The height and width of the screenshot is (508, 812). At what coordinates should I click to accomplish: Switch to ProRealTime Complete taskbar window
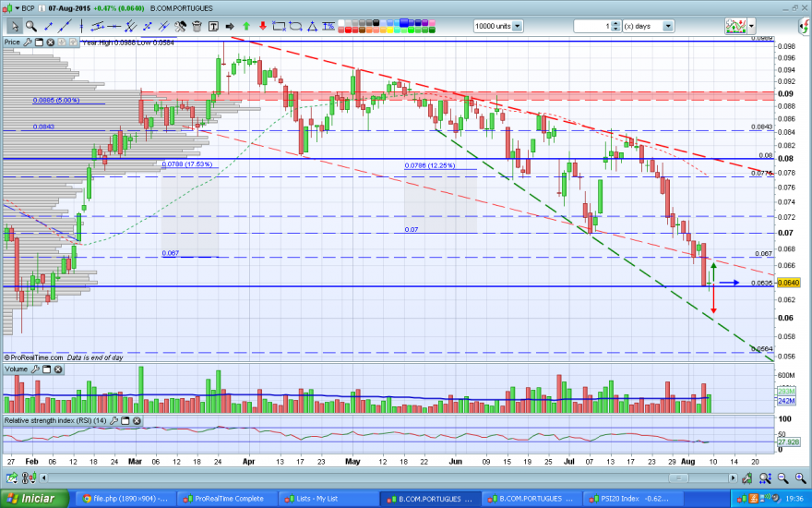pyautogui.click(x=227, y=499)
